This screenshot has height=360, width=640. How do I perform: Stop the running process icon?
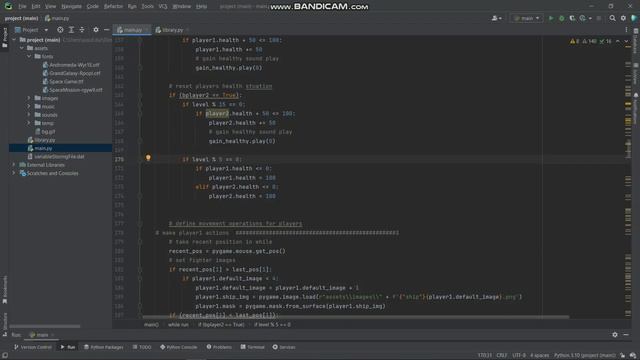(599, 18)
